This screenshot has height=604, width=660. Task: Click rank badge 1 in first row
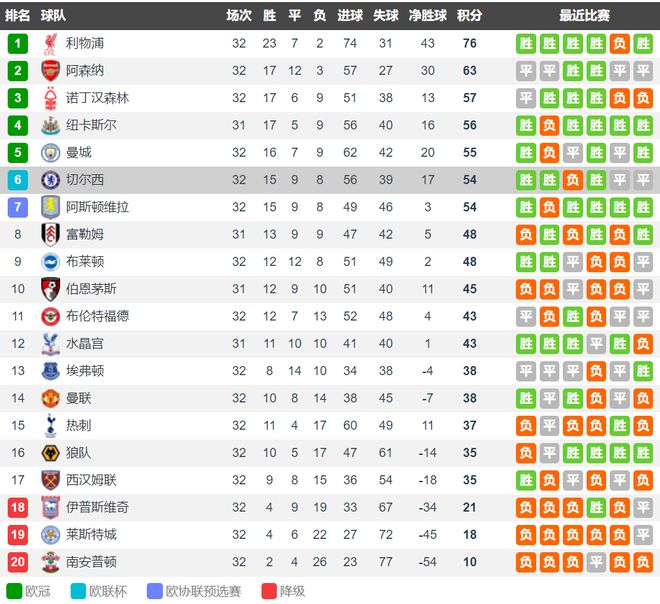click(18, 43)
